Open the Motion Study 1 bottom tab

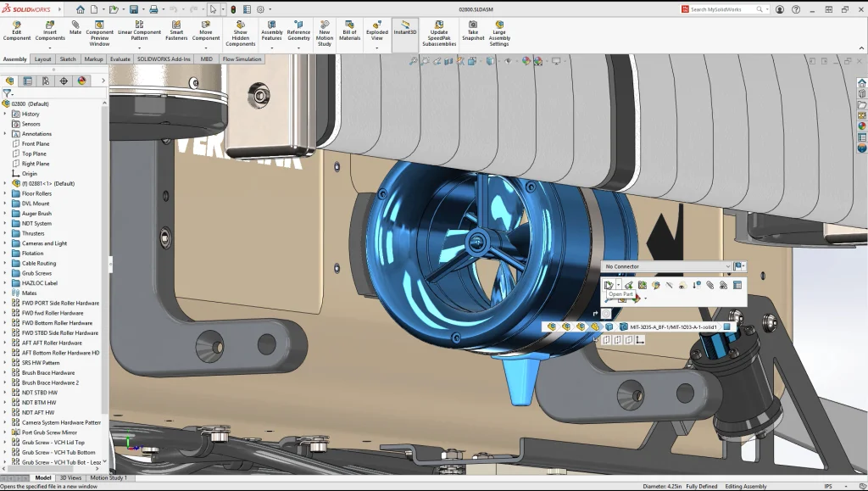click(108, 477)
